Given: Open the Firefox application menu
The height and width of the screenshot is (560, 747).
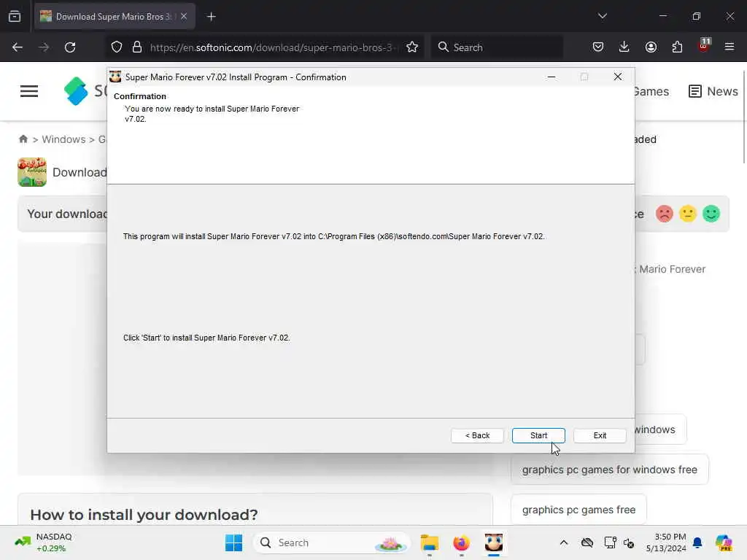Looking at the screenshot, I should [729, 47].
